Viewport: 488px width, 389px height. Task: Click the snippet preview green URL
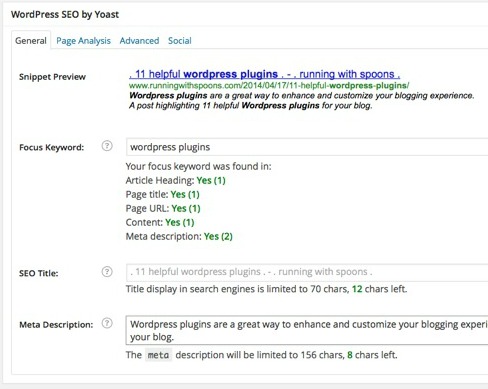click(269, 86)
